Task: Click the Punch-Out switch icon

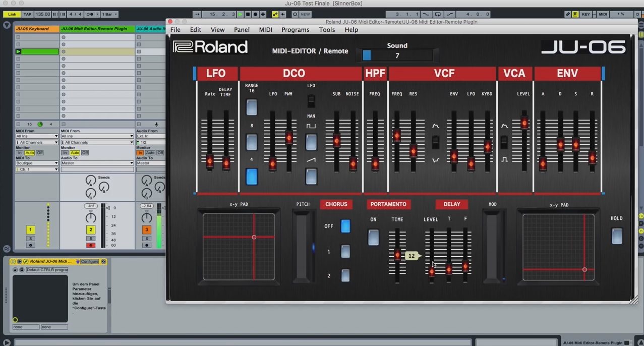Action: [450, 14]
